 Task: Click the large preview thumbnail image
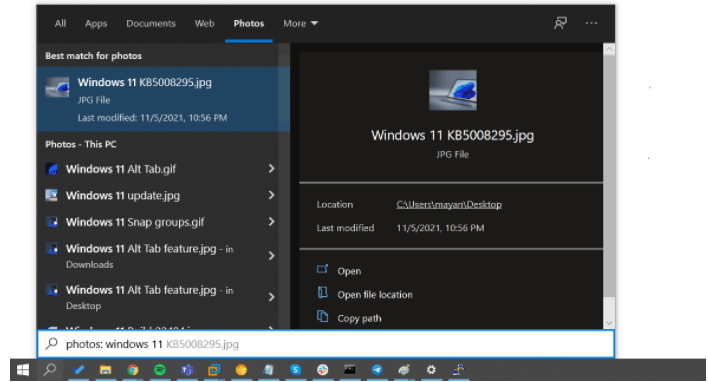pyautogui.click(x=452, y=90)
